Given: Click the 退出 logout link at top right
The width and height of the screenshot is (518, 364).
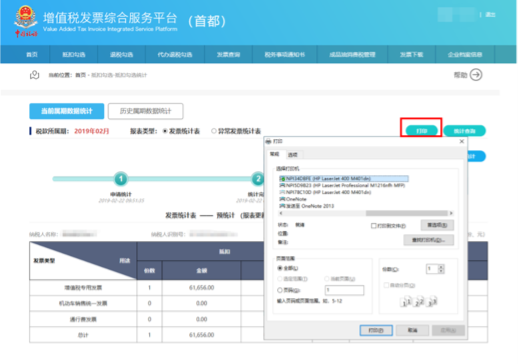Looking at the screenshot, I should coord(490,15).
